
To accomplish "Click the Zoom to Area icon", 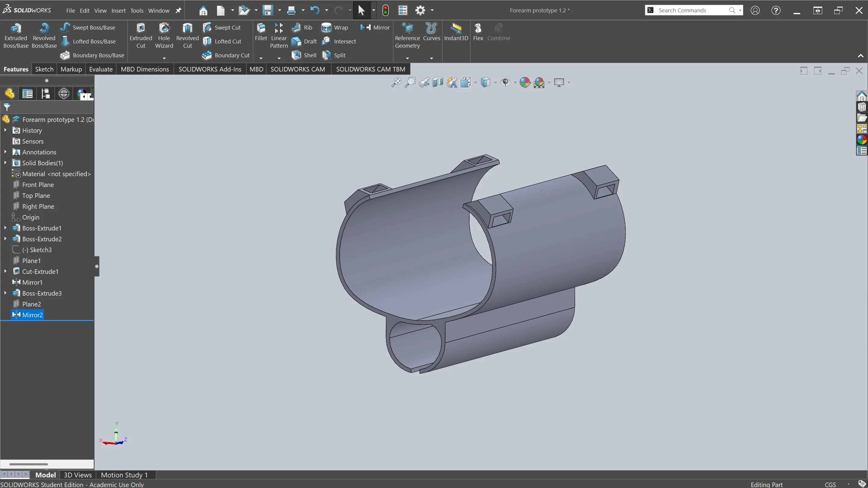I will click(x=410, y=82).
